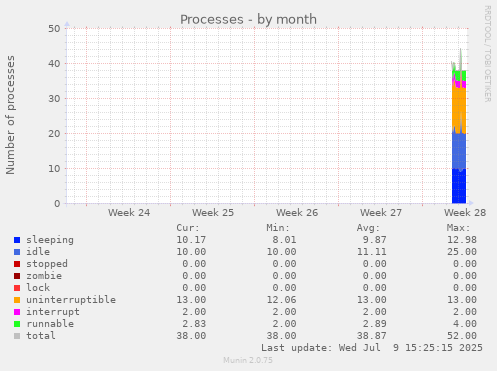Click the 'Week 25' axis label
Image resolution: width=497 pixels, height=371 pixels.
pyautogui.click(x=213, y=213)
